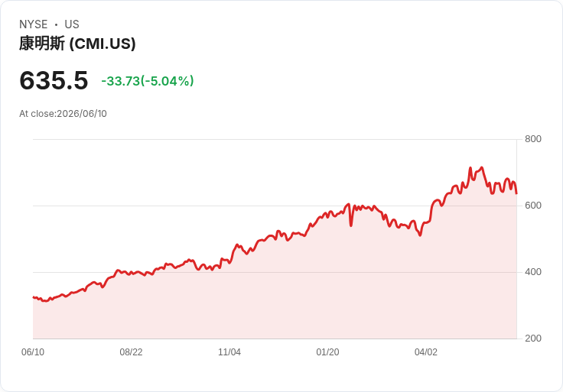Click the US market label
Viewport: 563px width, 392px height.
point(72,24)
